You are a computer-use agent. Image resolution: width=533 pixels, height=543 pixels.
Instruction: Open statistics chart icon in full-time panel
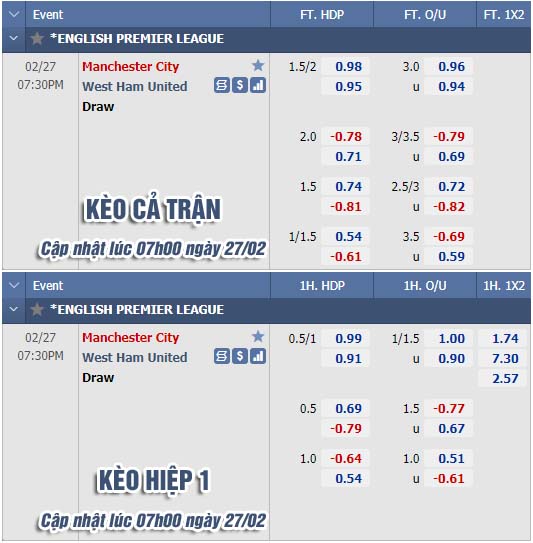258,86
